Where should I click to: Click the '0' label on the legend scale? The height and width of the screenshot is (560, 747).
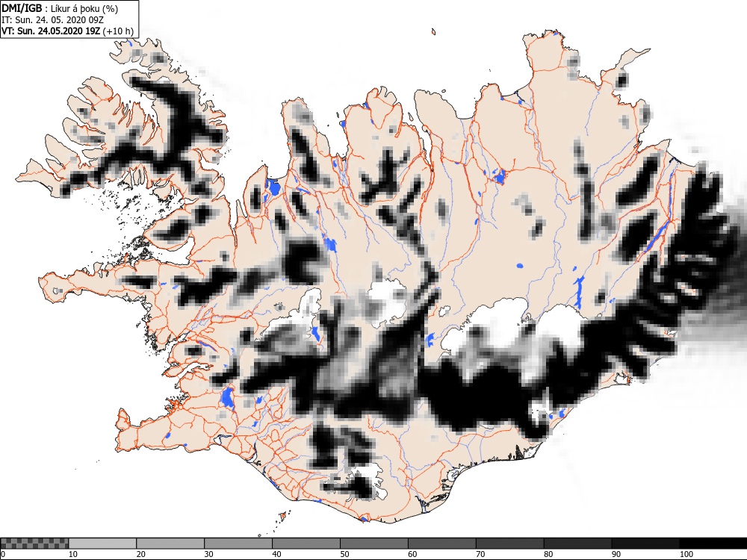coord(3,554)
